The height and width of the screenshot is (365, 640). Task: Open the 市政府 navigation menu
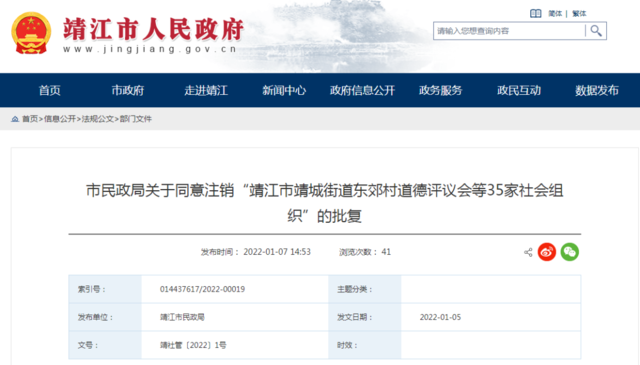(128, 90)
